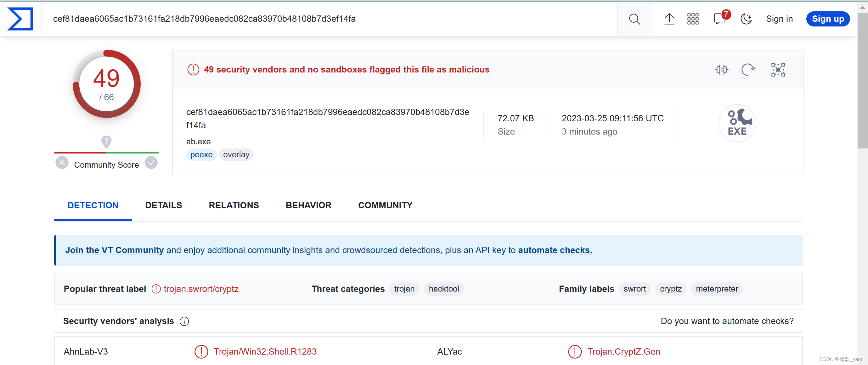This screenshot has height=365, width=868.
Task: Vote malicious with Community Score X
Action: [62, 163]
